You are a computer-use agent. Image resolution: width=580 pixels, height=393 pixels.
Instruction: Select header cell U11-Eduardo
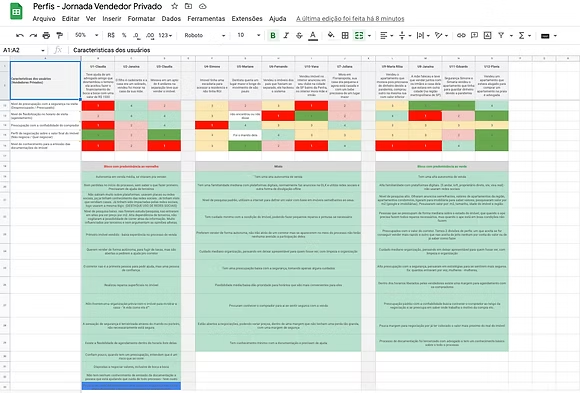[x=459, y=67]
